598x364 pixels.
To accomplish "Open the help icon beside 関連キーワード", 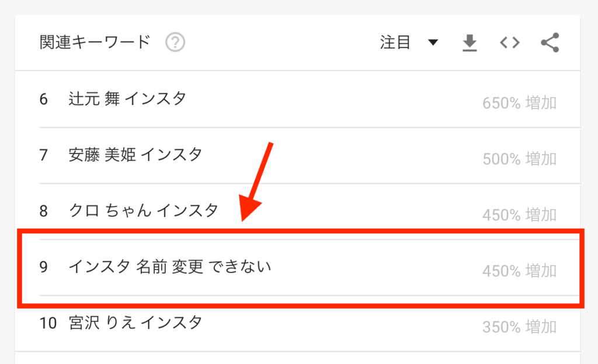I will tap(175, 42).
